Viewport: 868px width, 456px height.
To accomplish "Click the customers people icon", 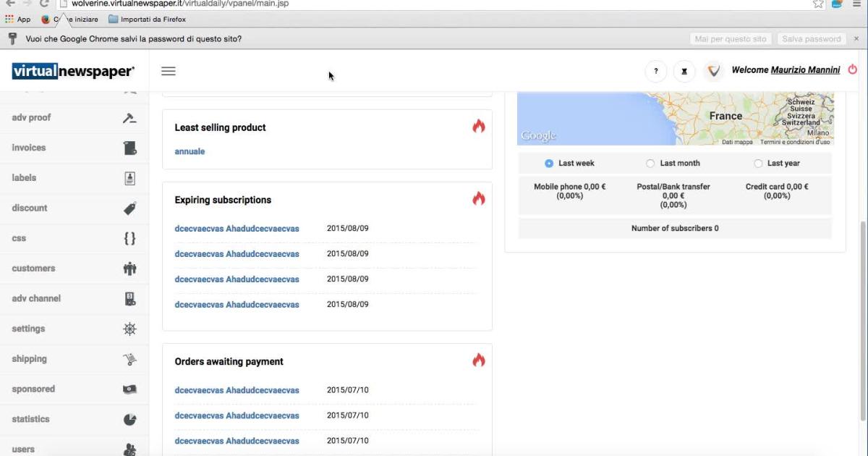I will pos(129,269).
